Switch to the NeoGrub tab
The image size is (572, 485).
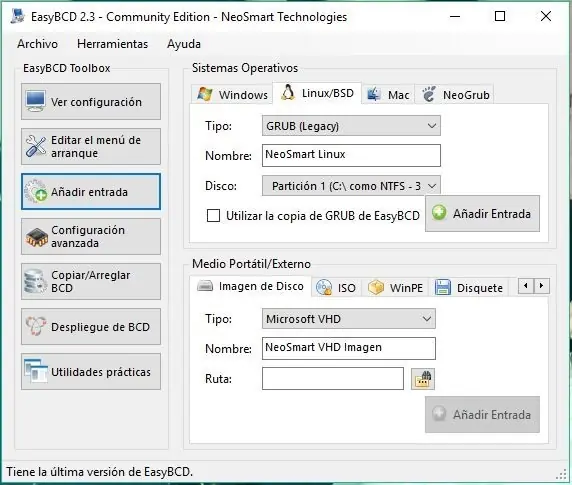pos(455,95)
